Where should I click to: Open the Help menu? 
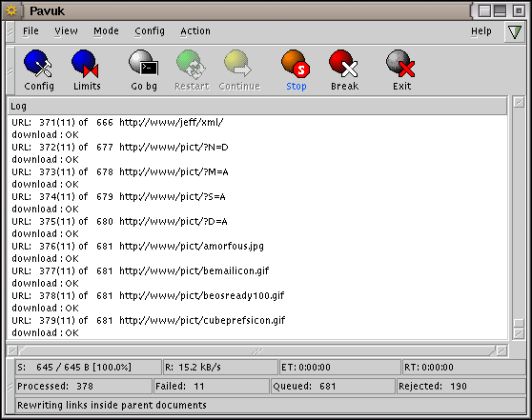click(481, 31)
